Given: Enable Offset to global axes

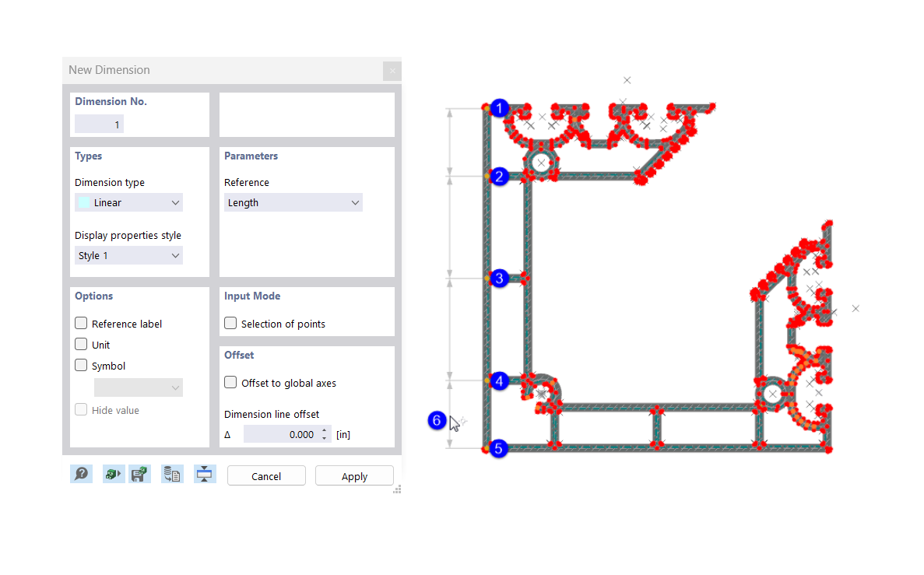Looking at the screenshot, I should click(x=230, y=382).
